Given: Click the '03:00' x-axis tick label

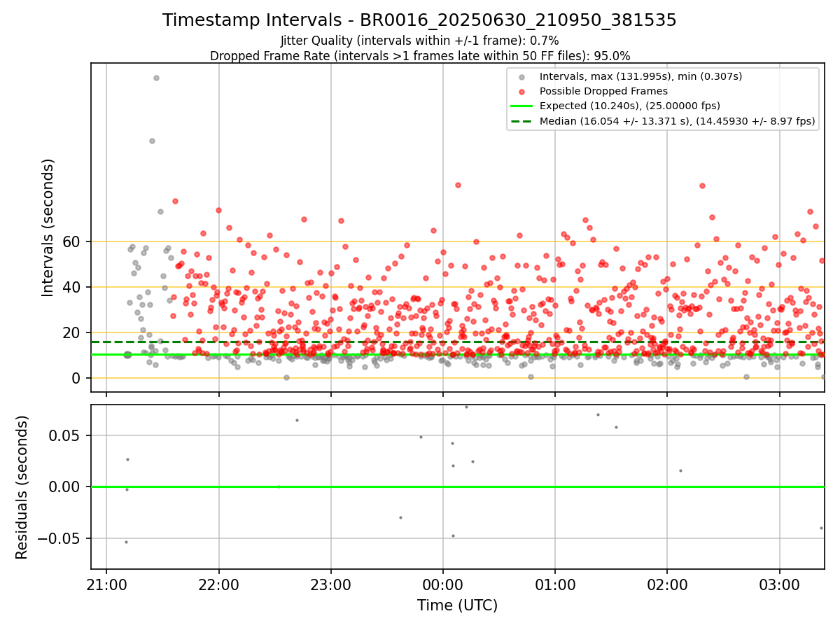Looking at the screenshot, I should pos(780,585).
